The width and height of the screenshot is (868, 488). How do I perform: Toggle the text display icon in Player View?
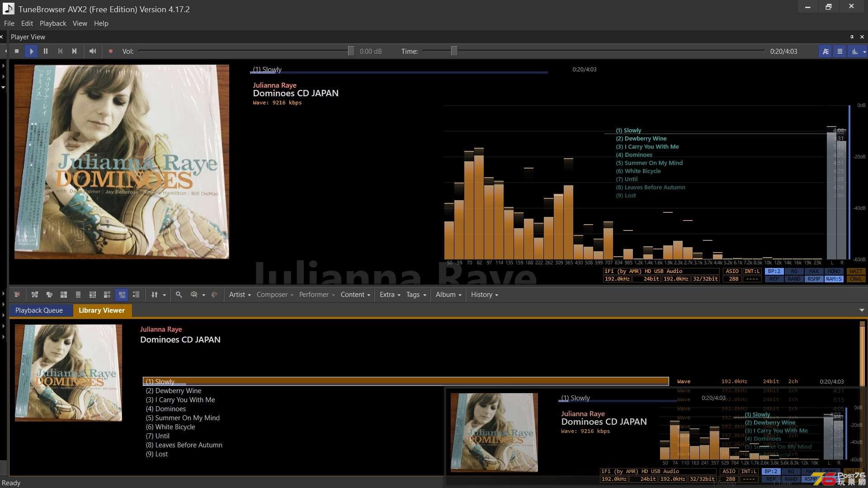(826, 51)
